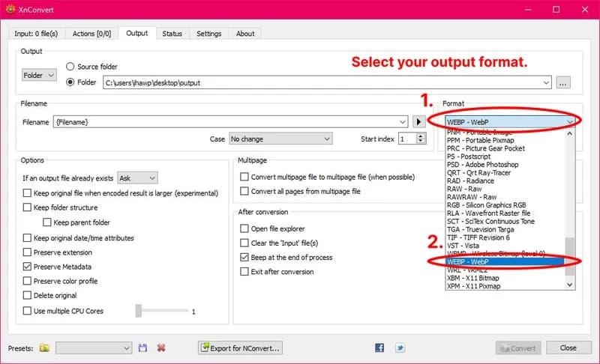Choose PRC - Picture Gear Pocket format
Screen dimensions: 600x364
pyautogui.click(x=505, y=148)
